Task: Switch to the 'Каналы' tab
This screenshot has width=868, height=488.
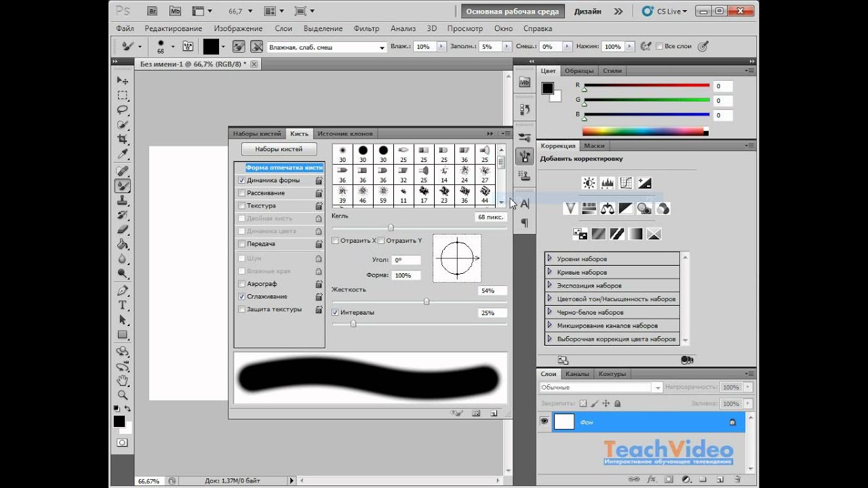Action: tap(577, 373)
